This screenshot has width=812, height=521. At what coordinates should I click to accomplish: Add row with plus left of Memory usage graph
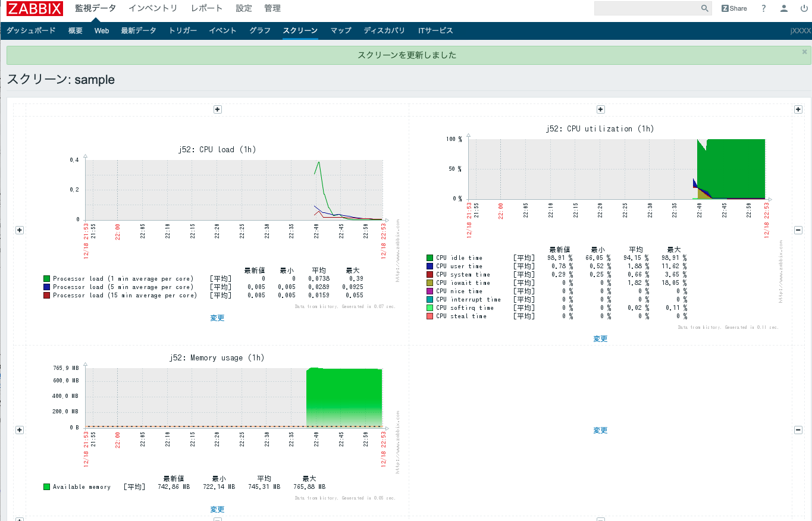click(x=19, y=430)
